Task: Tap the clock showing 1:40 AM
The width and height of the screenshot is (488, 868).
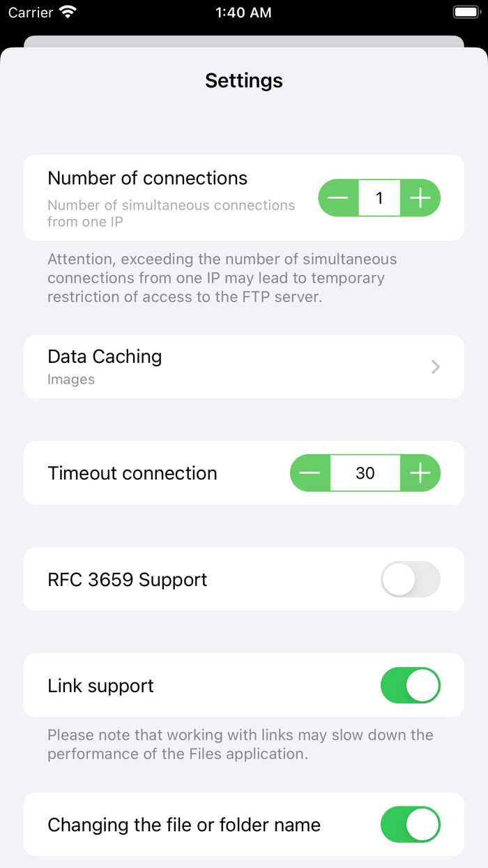Action: (244, 12)
